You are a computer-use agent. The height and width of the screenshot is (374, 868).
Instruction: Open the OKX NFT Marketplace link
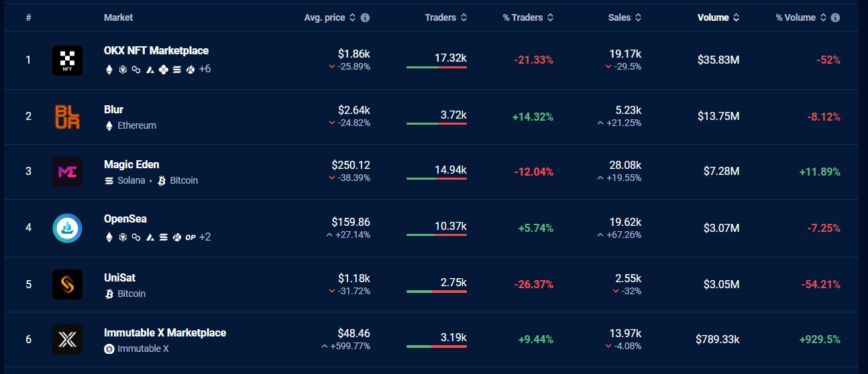click(x=156, y=51)
